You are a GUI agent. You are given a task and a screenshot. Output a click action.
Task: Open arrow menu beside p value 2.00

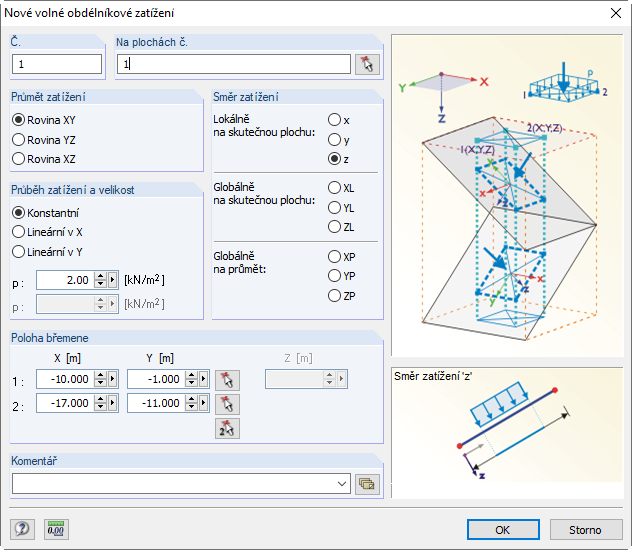(x=112, y=280)
